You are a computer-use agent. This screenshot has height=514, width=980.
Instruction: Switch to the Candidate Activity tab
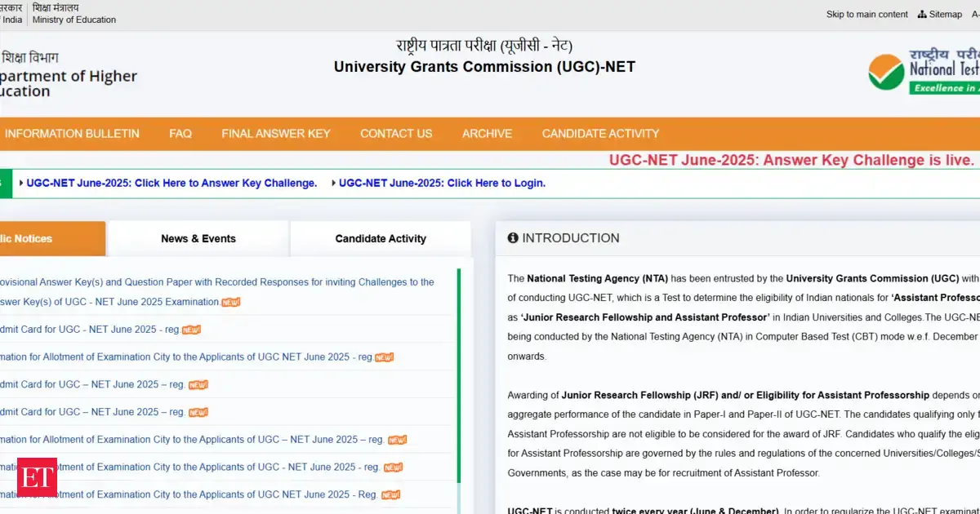pos(381,238)
